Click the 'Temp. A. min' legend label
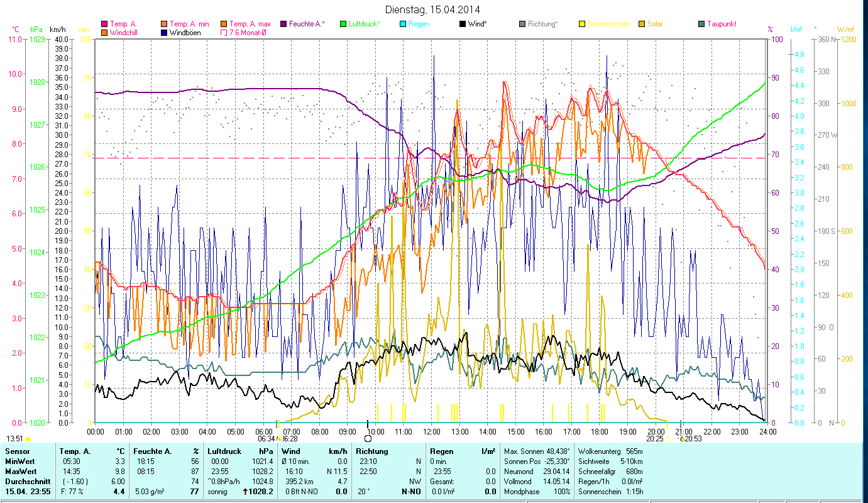The image size is (868, 503). [190, 25]
